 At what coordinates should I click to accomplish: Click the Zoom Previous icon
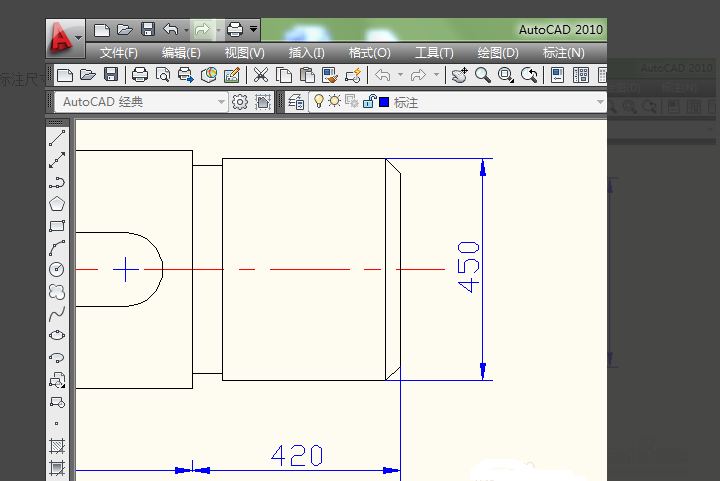529,75
